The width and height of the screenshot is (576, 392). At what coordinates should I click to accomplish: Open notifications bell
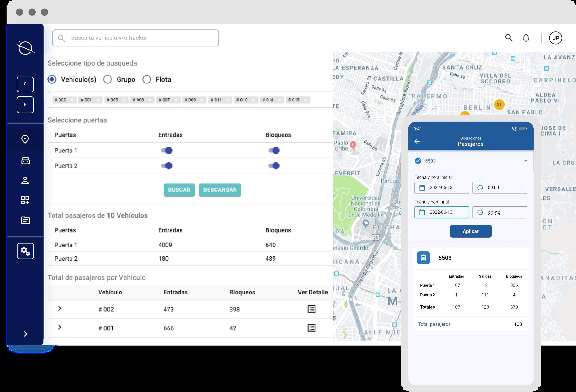[x=526, y=38]
